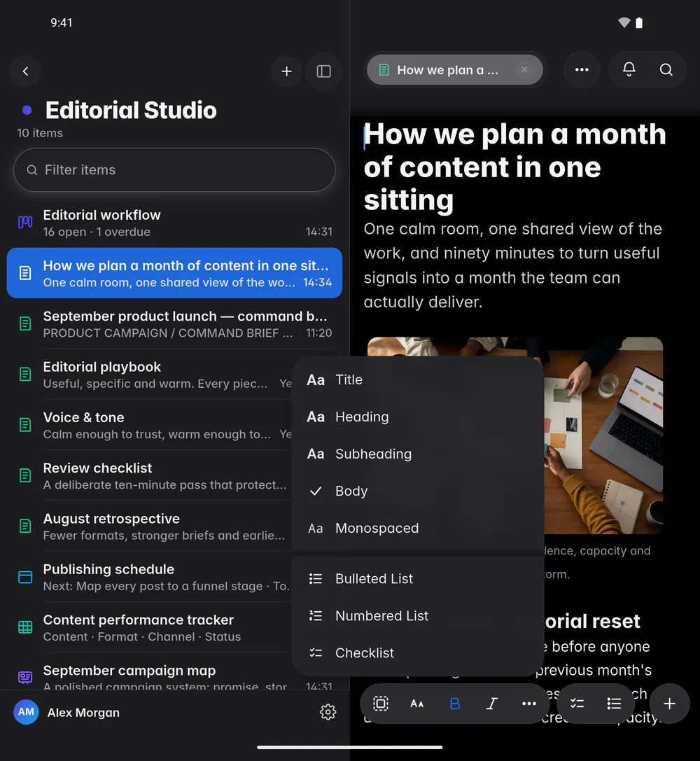The height and width of the screenshot is (761, 700).
Task: Click the Content performance tracker grid icon
Action: (25, 627)
